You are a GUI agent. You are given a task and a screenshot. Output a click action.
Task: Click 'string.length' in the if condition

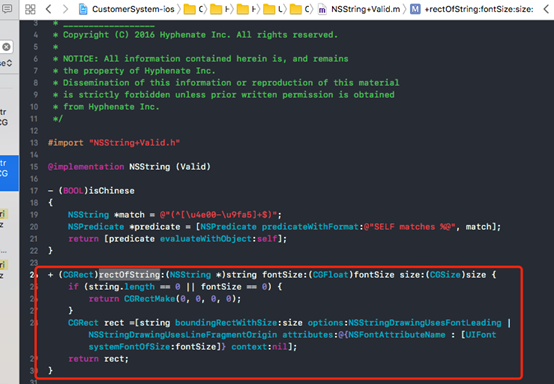pyautogui.click(x=122, y=287)
